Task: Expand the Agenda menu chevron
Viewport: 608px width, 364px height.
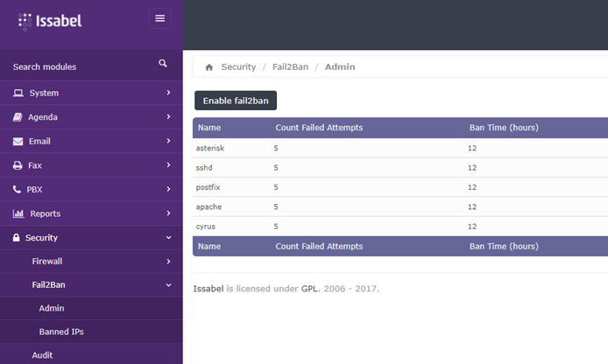Action: 168,116
